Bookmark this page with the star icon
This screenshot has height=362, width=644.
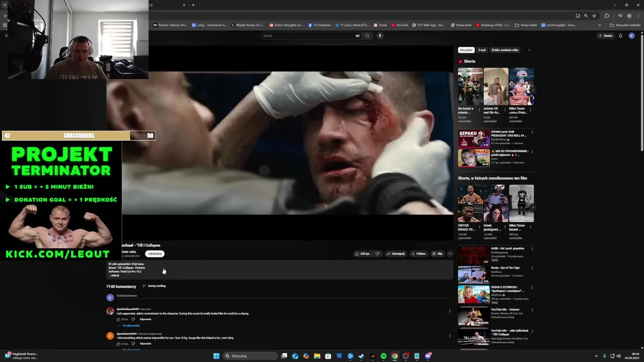pos(594,16)
